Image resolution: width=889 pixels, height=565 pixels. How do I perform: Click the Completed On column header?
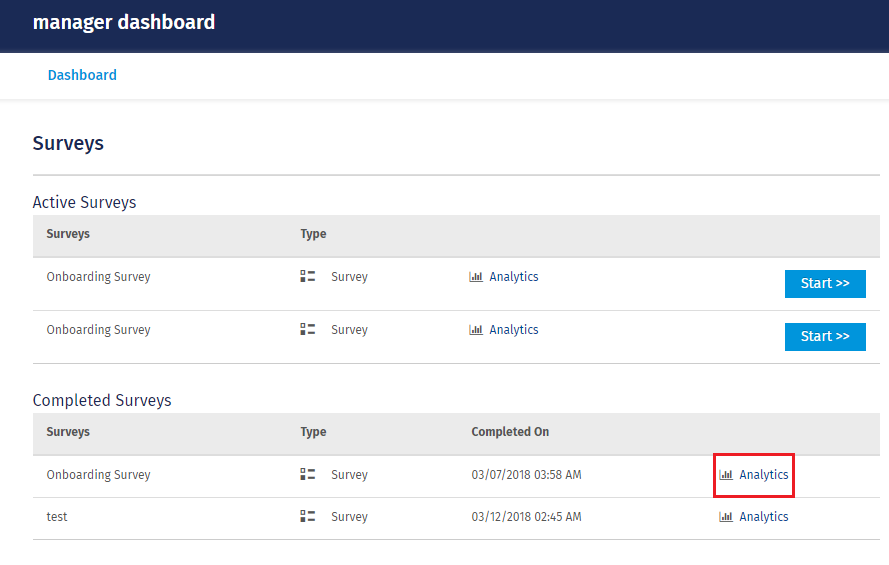tap(510, 432)
